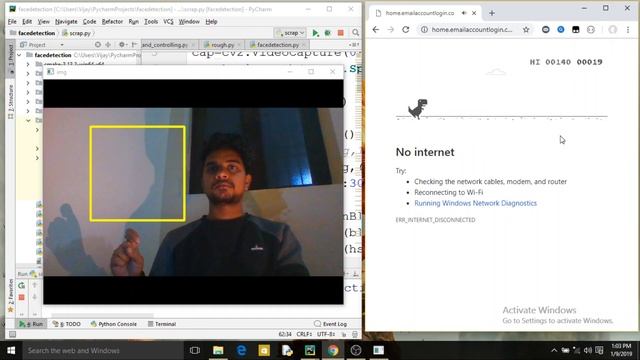
Task: Open File Explorer from the taskbar
Action: pyautogui.click(x=218, y=351)
